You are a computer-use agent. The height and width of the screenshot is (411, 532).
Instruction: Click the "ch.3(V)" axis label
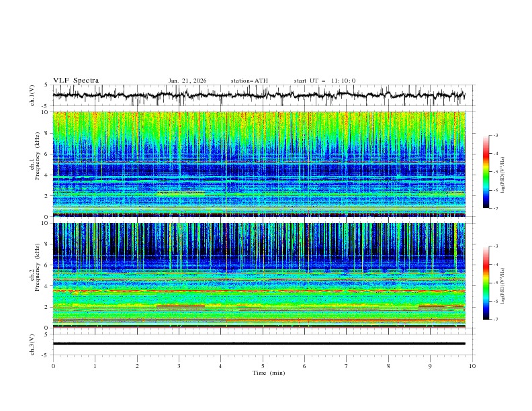point(32,345)
